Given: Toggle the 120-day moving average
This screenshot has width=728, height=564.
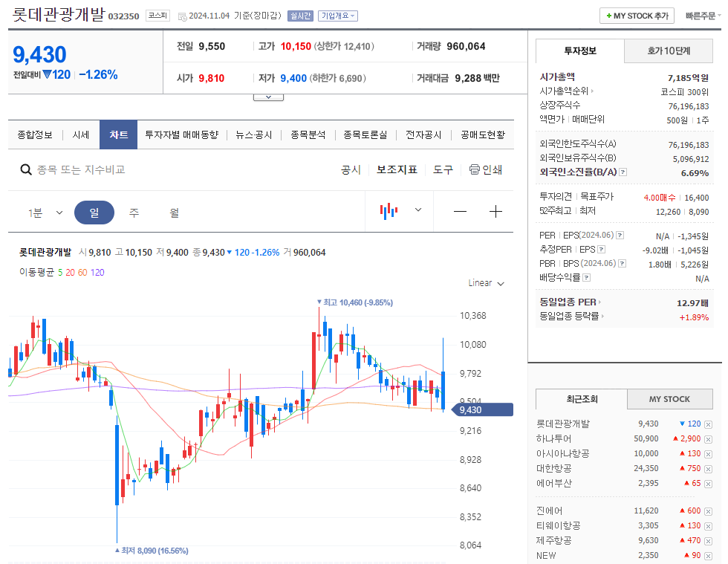Looking at the screenshot, I should pyautogui.click(x=97, y=272).
